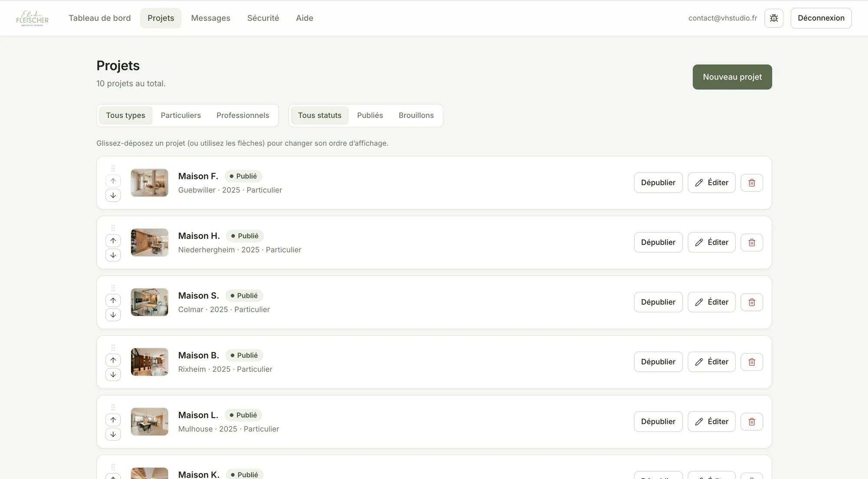Delete Maison F. with trash icon
This screenshot has width=868, height=479.
[752, 183]
